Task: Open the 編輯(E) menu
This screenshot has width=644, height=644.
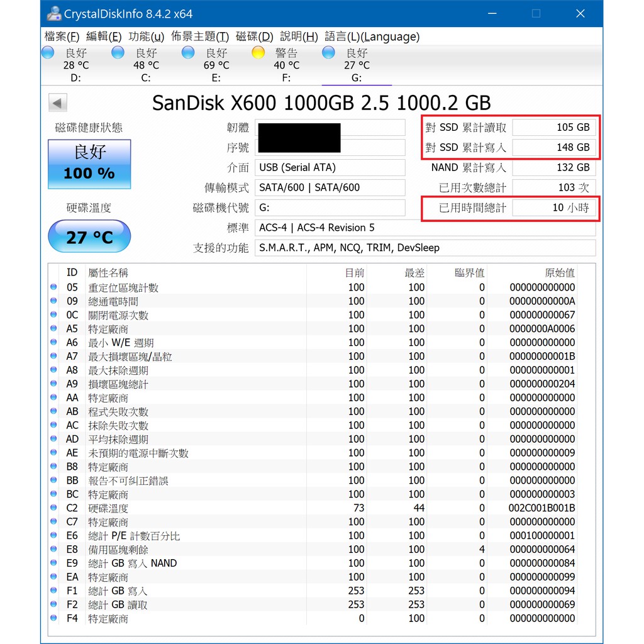Action: 104,36
